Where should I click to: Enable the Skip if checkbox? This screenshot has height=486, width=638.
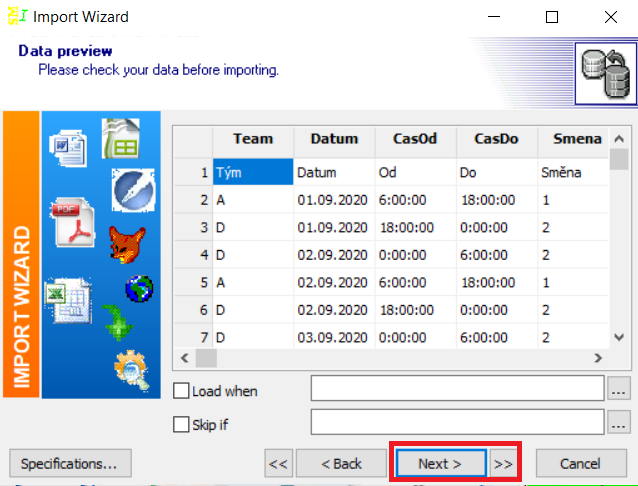click(x=181, y=425)
